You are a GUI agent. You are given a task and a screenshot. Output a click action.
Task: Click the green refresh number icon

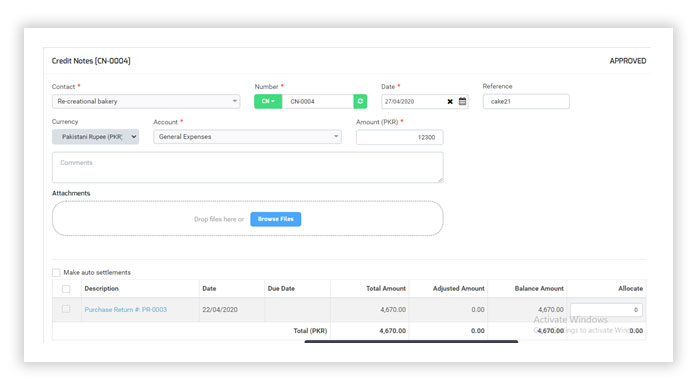click(x=360, y=101)
